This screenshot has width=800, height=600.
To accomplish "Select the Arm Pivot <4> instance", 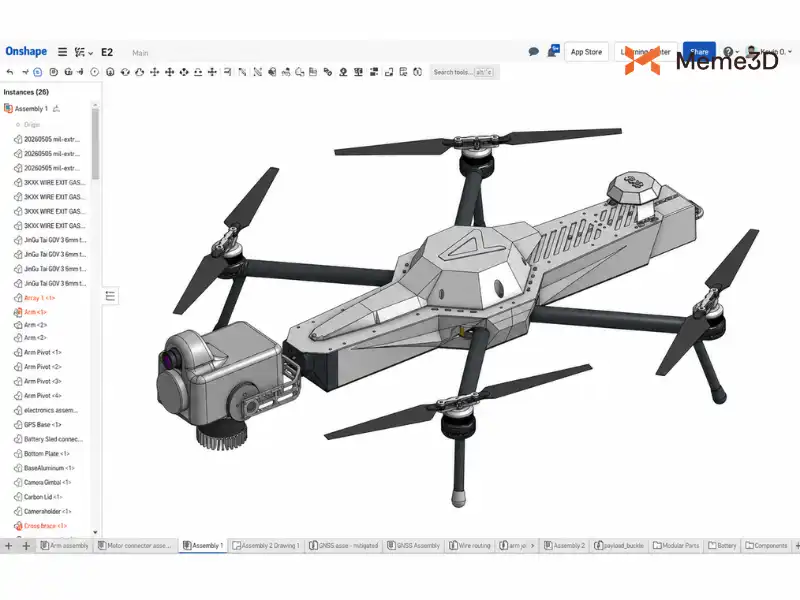I will [42, 396].
